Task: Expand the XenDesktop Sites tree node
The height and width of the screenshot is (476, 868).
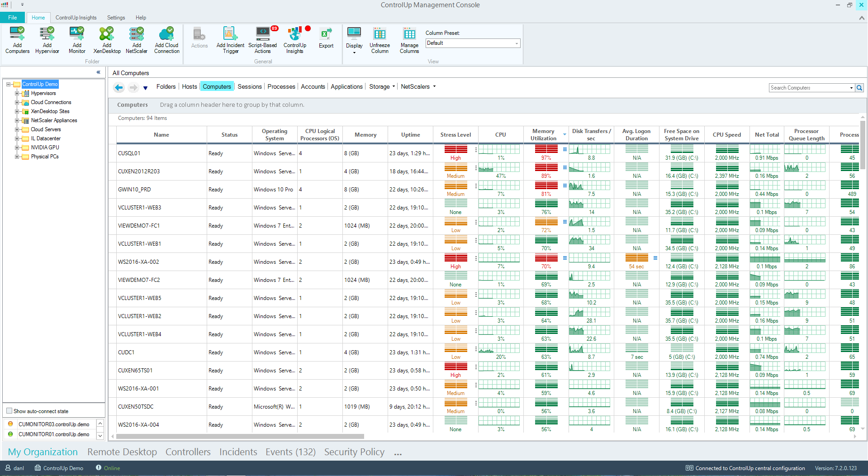Action: pos(17,111)
